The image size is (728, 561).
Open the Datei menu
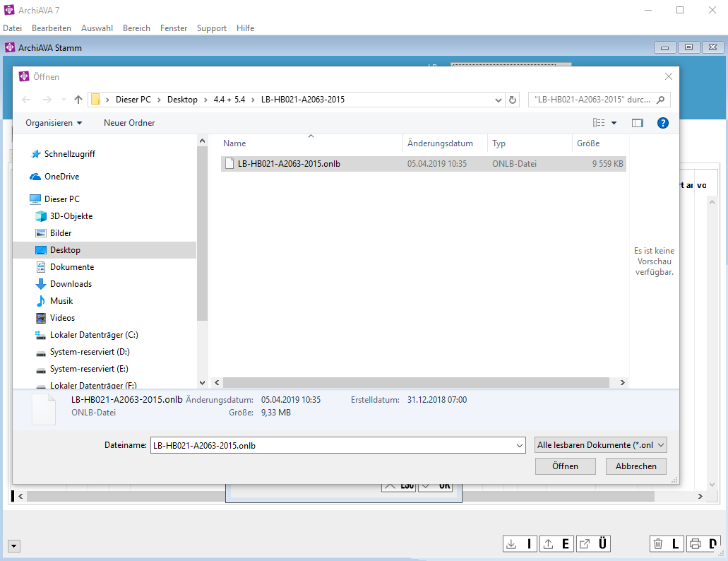pos(13,28)
